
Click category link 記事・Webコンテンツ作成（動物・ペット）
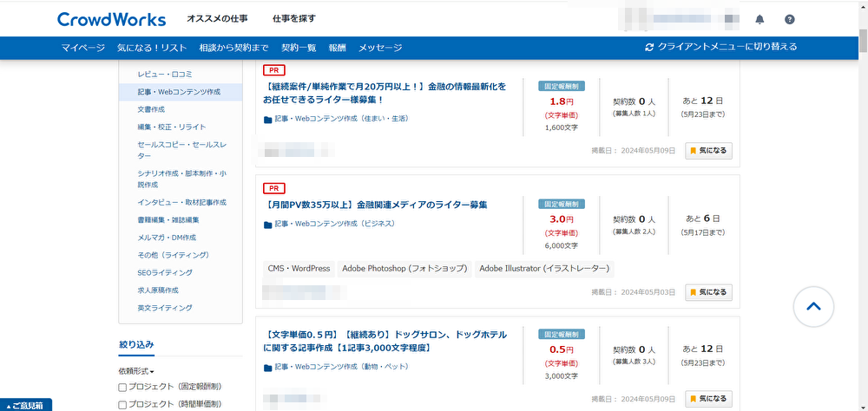(341, 367)
